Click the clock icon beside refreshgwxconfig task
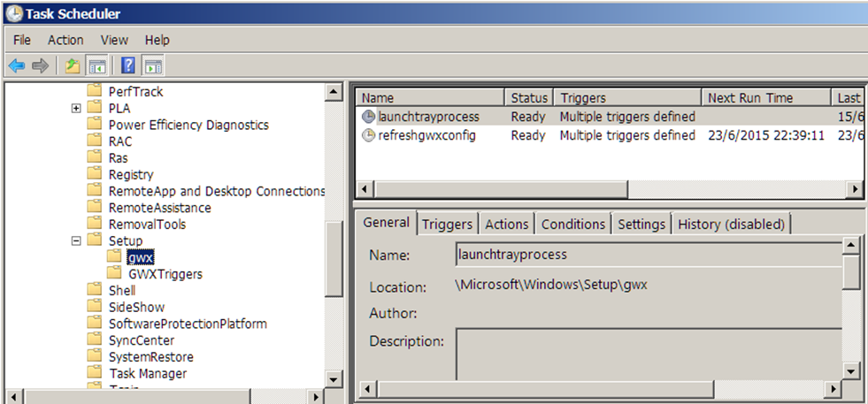The height and width of the screenshot is (404, 868). click(368, 135)
